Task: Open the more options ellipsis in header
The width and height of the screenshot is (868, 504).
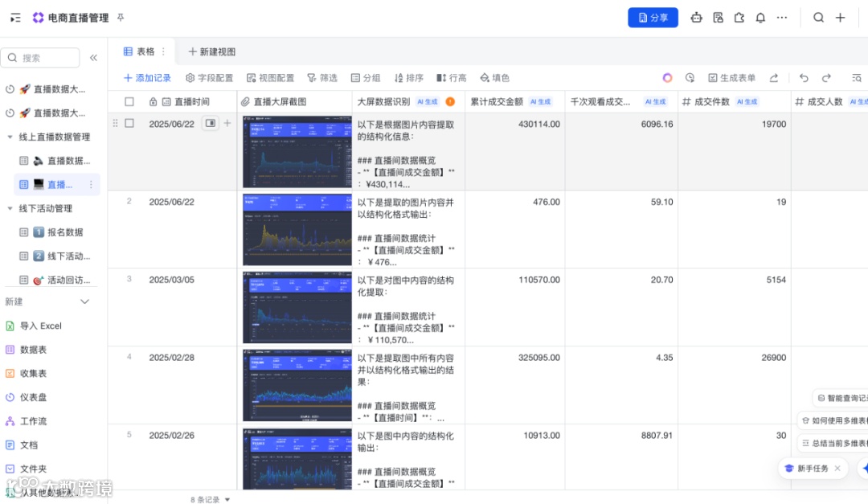Action: point(782,18)
